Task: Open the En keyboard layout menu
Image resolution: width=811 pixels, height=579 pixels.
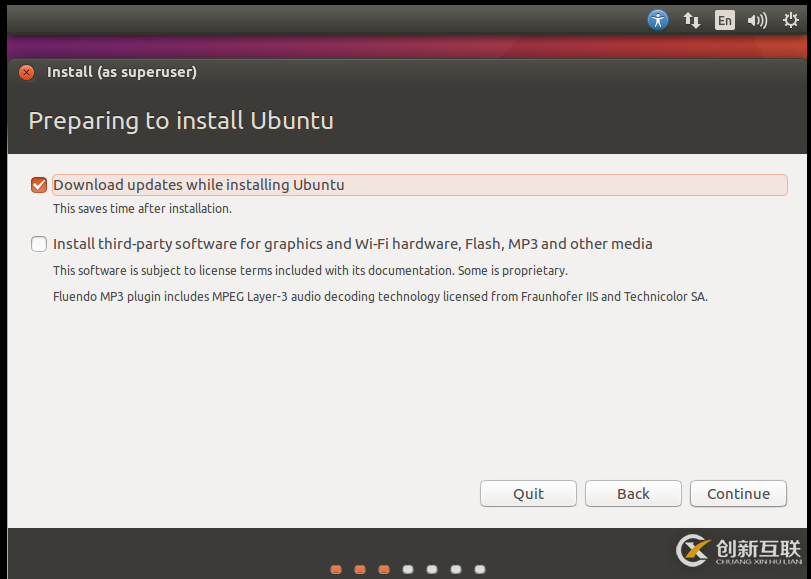Action: coord(724,19)
